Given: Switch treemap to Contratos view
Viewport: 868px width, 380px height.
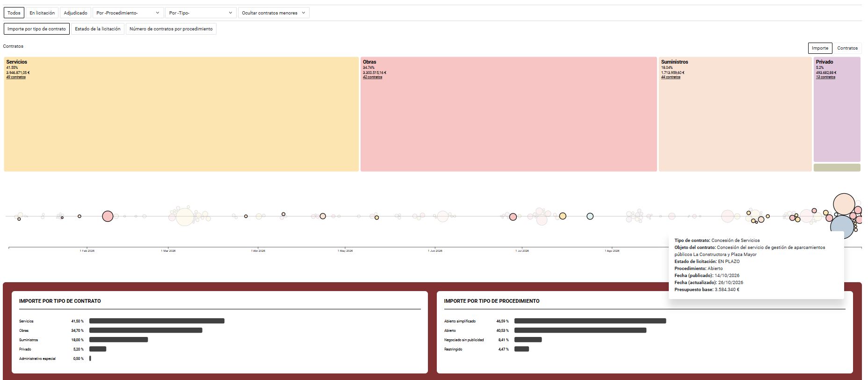Looking at the screenshot, I should click(847, 48).
